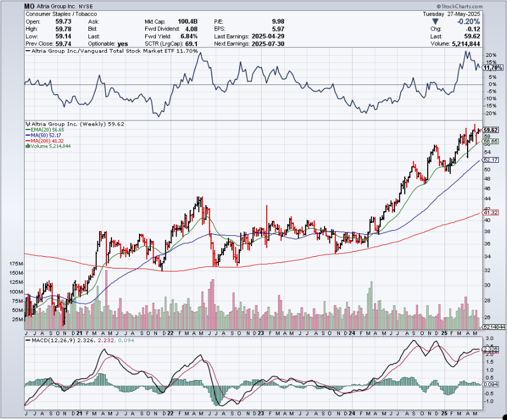Click the 0.094 histogram label on the MACD axis
Image resolution: width=507 pixels, height=420 pixels.
[491, 385]
